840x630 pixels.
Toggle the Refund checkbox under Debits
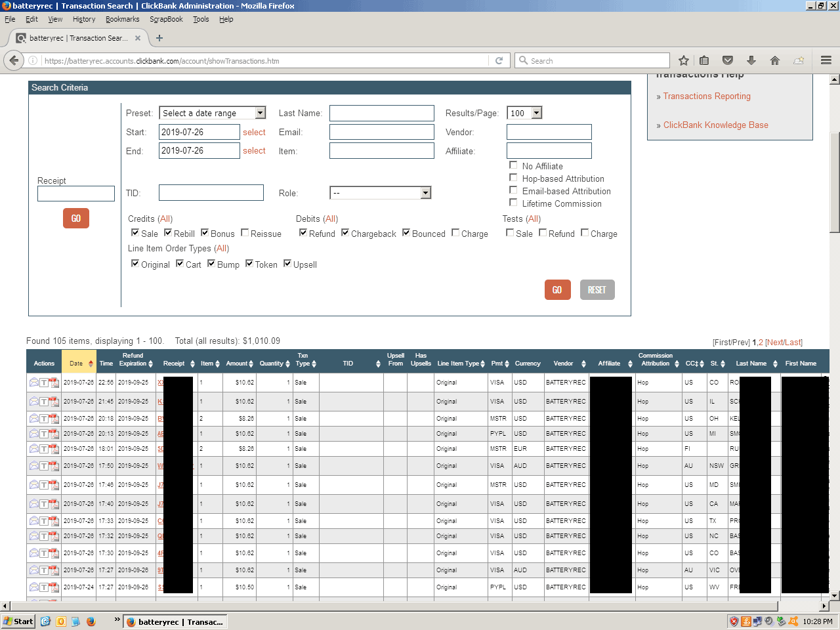[303, 232]
